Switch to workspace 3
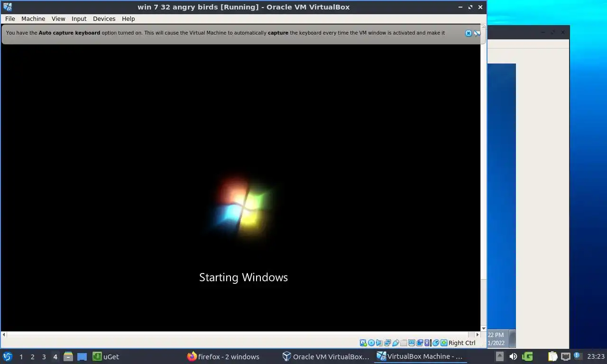Image resolution: width=607 pixels, height=364 pixels. click(x=44, y=357)
